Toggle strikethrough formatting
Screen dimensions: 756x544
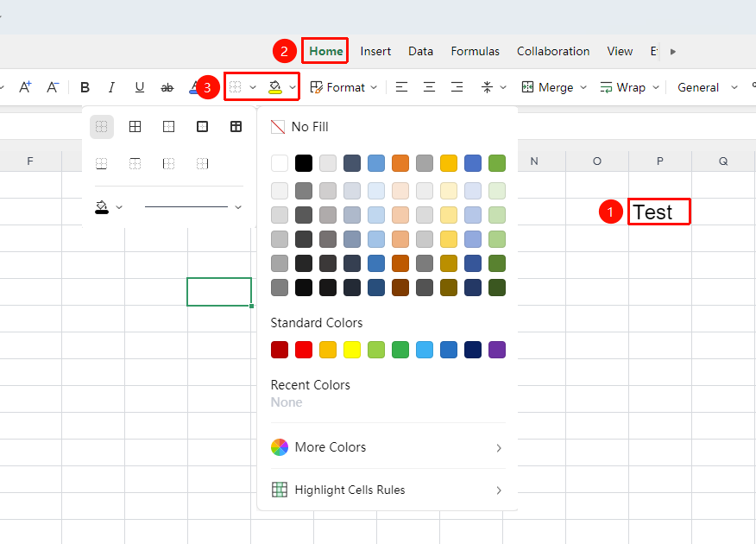coord(167,87)
